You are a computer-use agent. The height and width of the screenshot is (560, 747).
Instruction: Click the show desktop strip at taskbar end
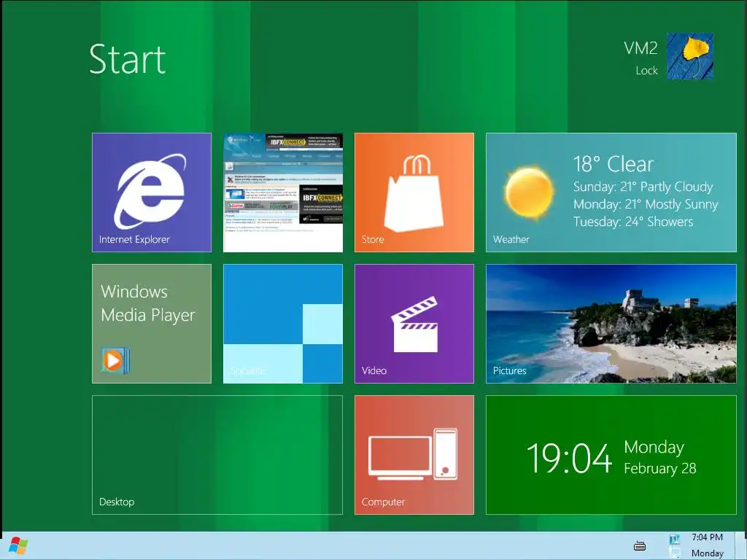click(741, 545)
